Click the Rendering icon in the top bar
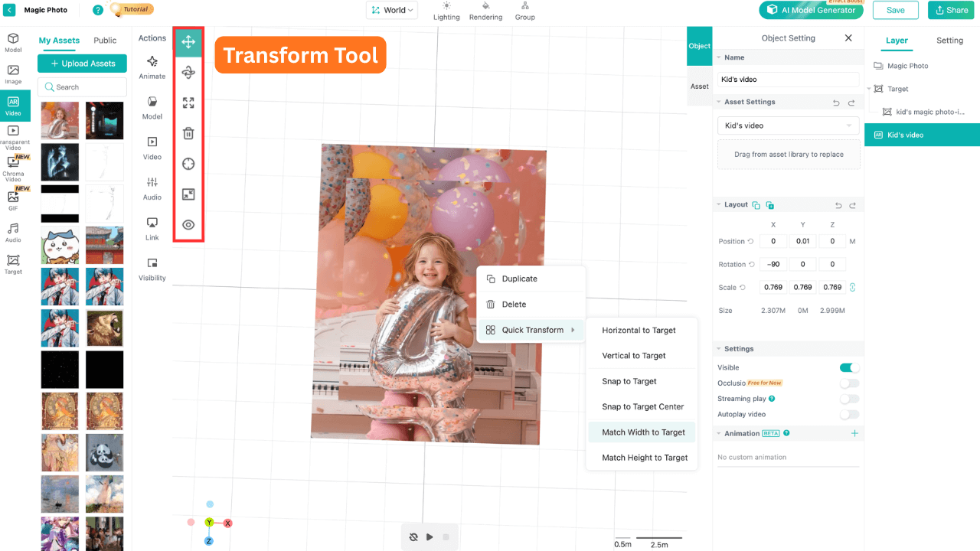Screen dimensions: 980x551 click(x=485, y=10)
